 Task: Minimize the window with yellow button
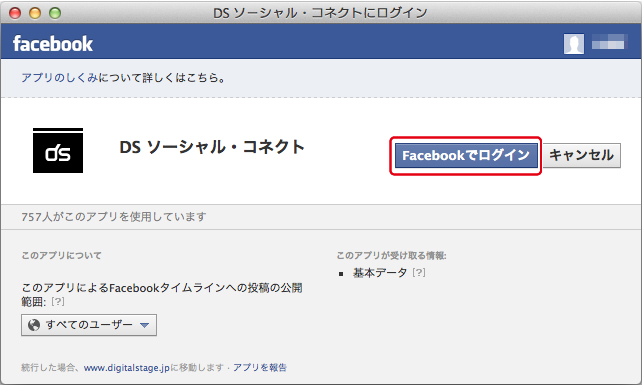coord(35,13)
